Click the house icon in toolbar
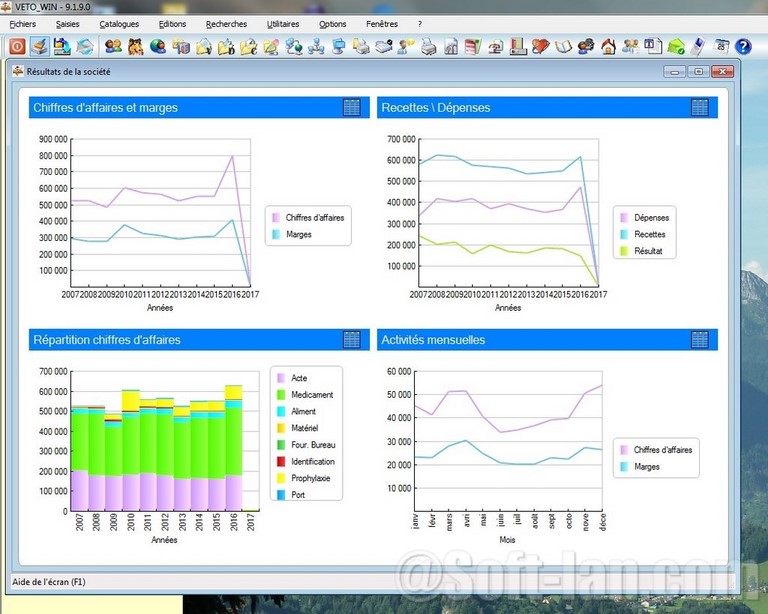This screenshot has width=768, height=614. 608,46
